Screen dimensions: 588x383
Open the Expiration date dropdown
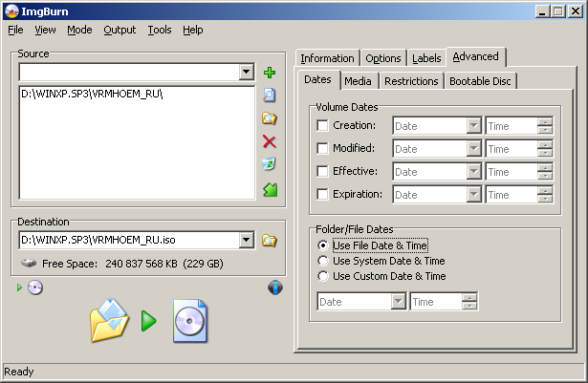(x=474, y=195)
